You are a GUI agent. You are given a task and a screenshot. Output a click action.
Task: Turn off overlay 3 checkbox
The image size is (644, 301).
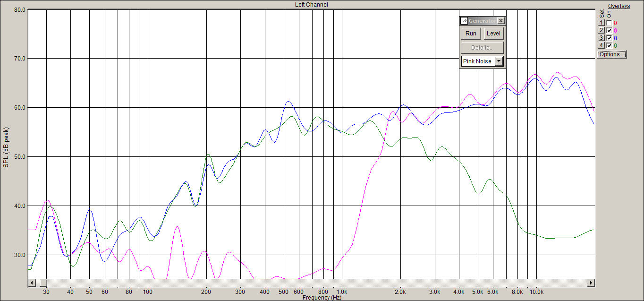pyautogui.click(x=609, y=38)
